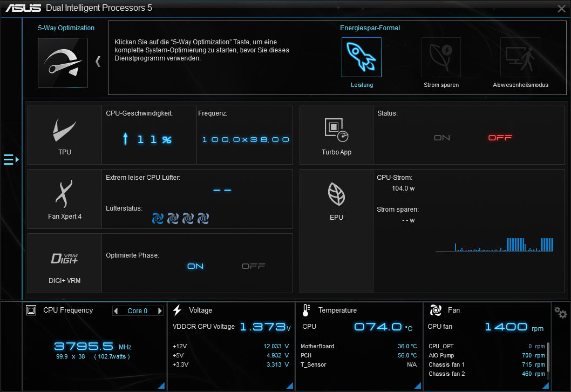Click the Abwesenheitsmodus label
571x392 pixels.
(520, 85)
